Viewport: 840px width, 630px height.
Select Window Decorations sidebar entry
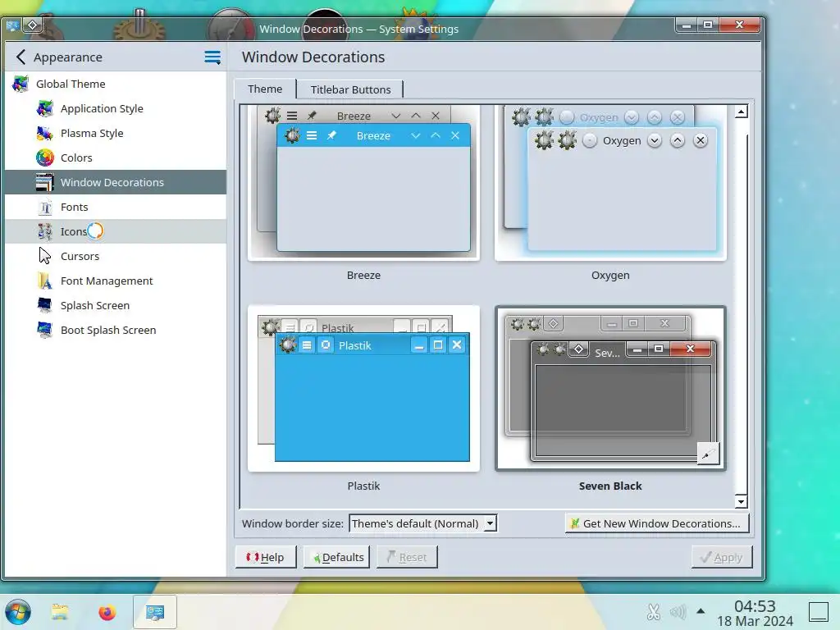116,182
